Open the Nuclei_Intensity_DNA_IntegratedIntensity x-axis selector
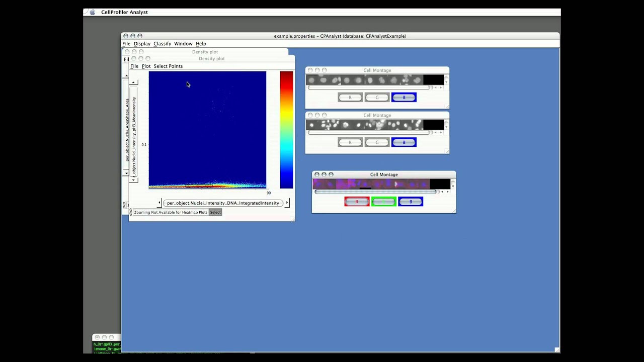 click(x=223, y=203)
